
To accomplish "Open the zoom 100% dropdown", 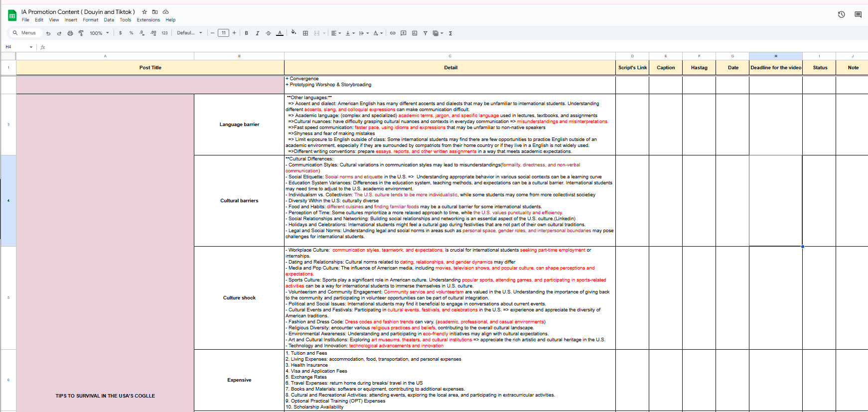I will pos(99,33).
